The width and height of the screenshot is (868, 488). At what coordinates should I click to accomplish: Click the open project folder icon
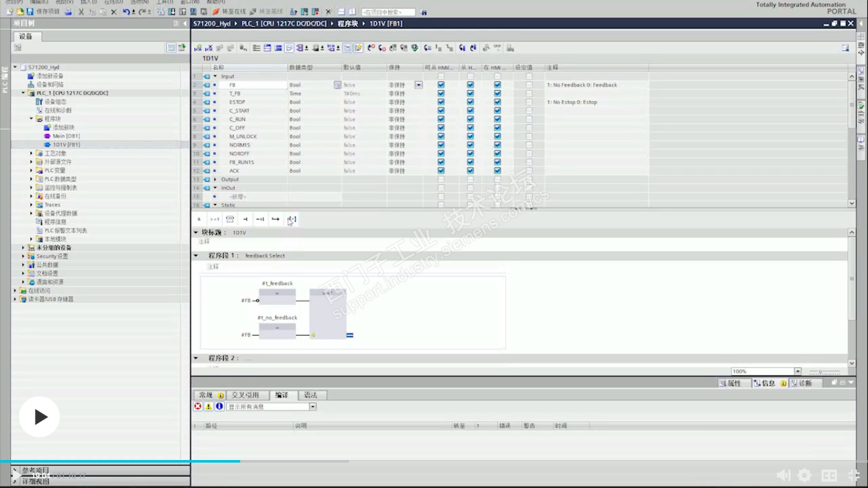pos(20,11)
